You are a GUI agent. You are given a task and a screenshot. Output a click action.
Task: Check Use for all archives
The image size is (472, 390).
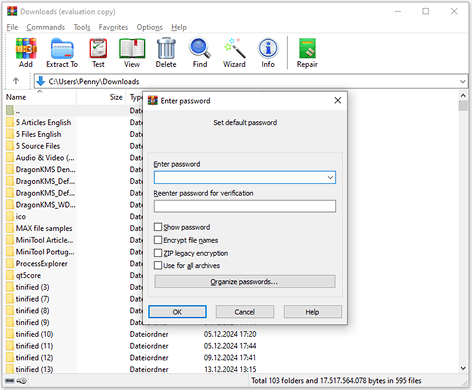pos(158,265)
